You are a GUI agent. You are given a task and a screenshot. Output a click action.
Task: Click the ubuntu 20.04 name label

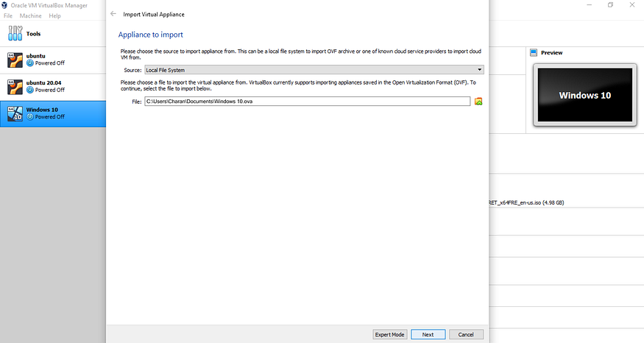[43, 82]
